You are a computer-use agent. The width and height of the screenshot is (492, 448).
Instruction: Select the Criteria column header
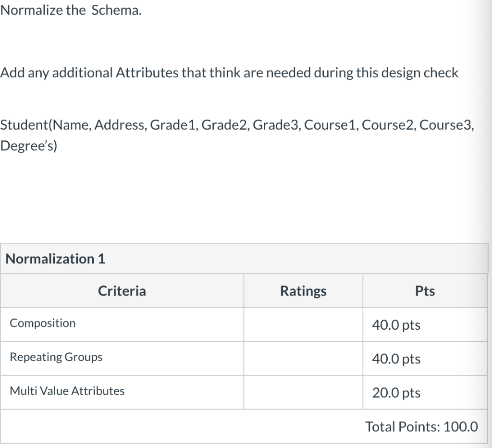[x=122, y=290]
